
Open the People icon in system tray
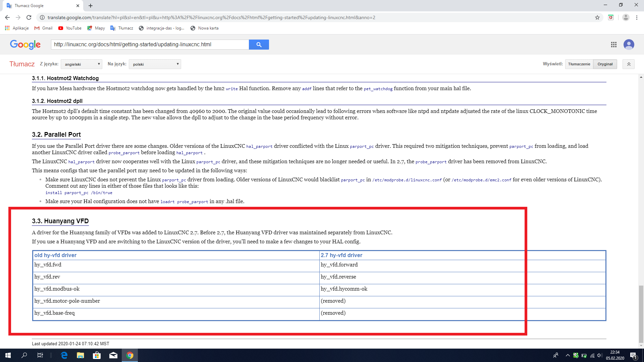(556, 355)
